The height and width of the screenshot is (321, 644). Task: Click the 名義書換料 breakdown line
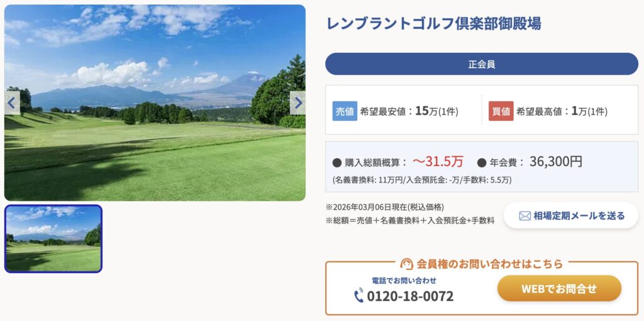[x=422, y=180]
